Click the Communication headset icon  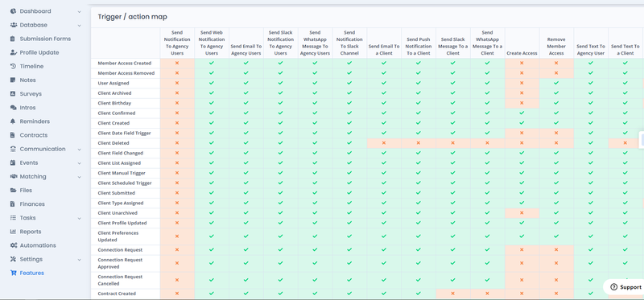coord(13,149)
